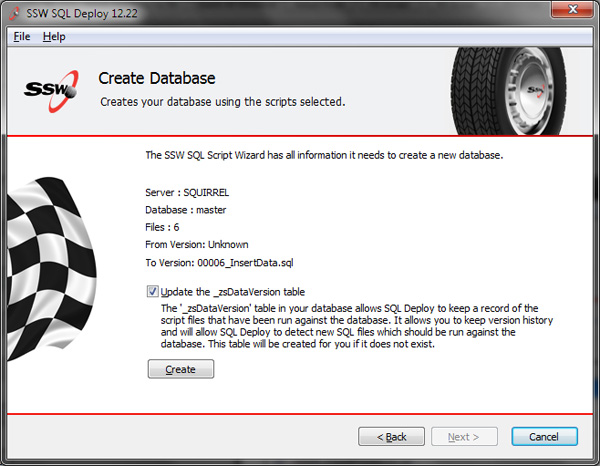Click the tire image in the header

(509, 91)
